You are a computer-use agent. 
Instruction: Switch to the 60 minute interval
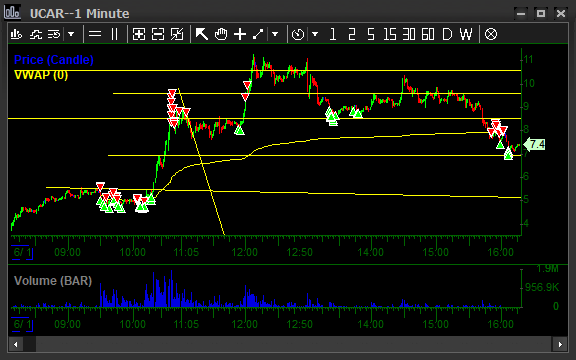[x=428, y=35]
